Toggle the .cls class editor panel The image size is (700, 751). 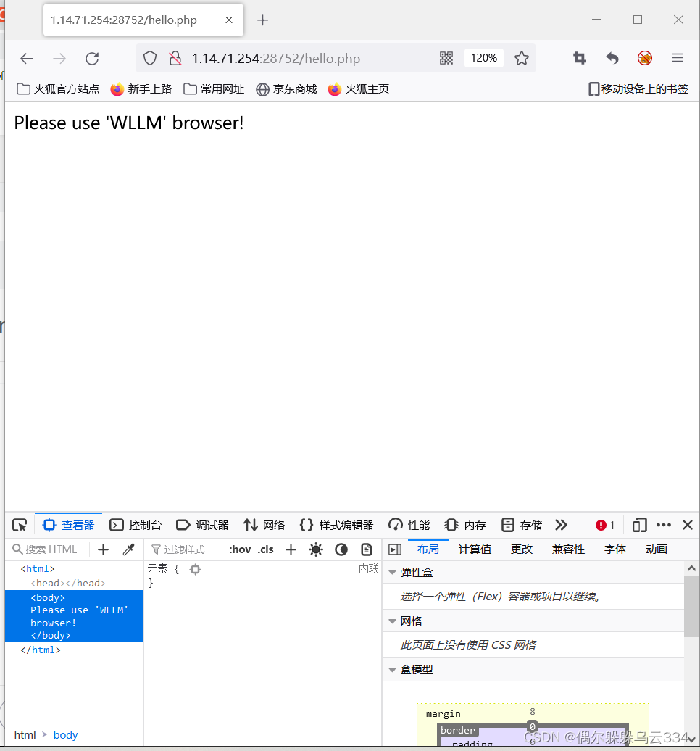[265, 549]
